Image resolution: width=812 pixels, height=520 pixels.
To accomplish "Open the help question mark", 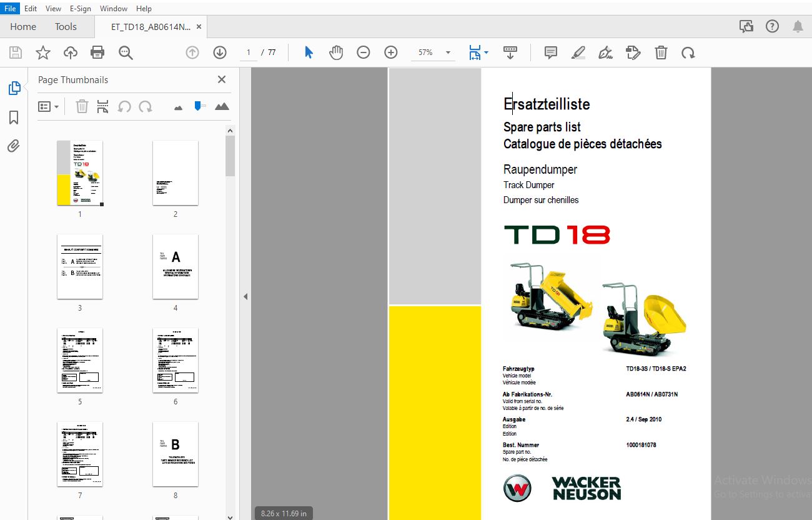I will pyautogui.click(x=773, y=26).
